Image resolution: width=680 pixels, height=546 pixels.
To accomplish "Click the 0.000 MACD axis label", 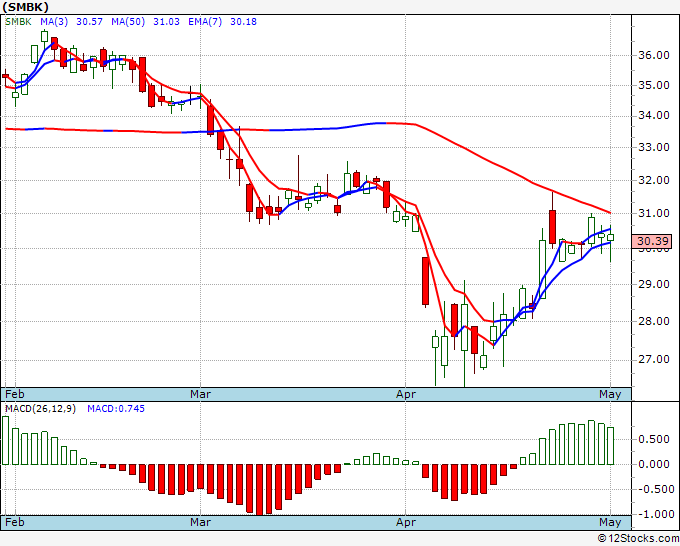I will click(x=654, y=464).
